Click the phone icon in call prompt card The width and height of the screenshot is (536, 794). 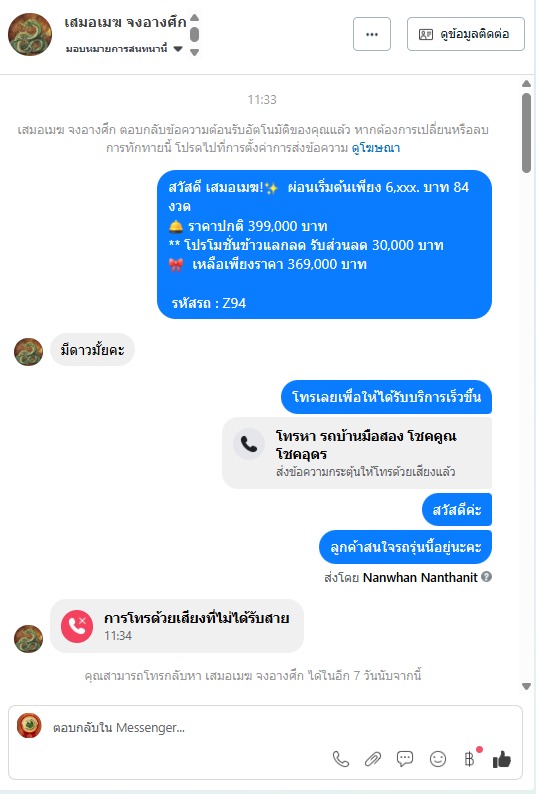click(x=249, y=444)
